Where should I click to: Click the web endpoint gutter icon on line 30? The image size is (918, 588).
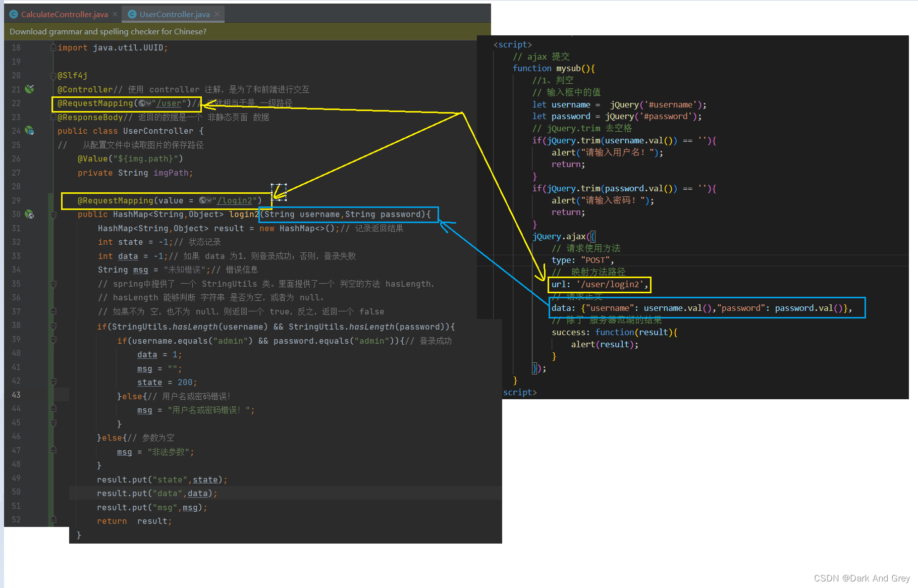(30, 215)
